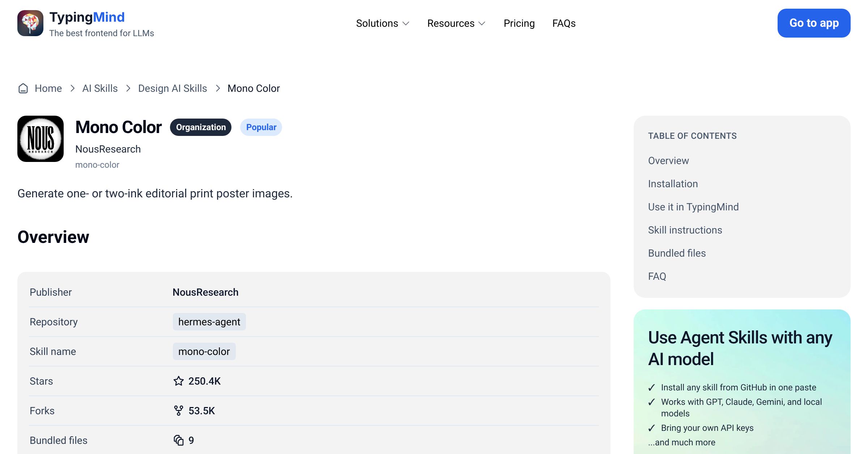Click the Overview section heading

click(x=53, y=237)
